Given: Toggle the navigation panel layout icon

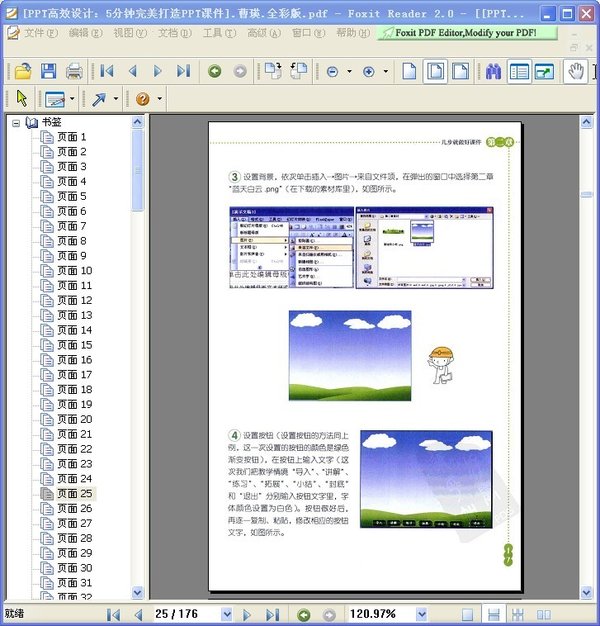Looking at the screenshot, I should [x=519, y=71].
